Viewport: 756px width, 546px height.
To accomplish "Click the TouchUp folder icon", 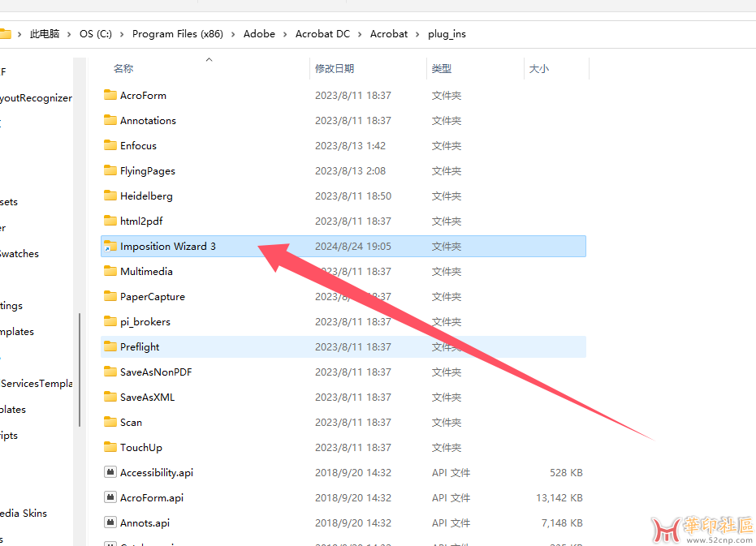I will (110, 447).
